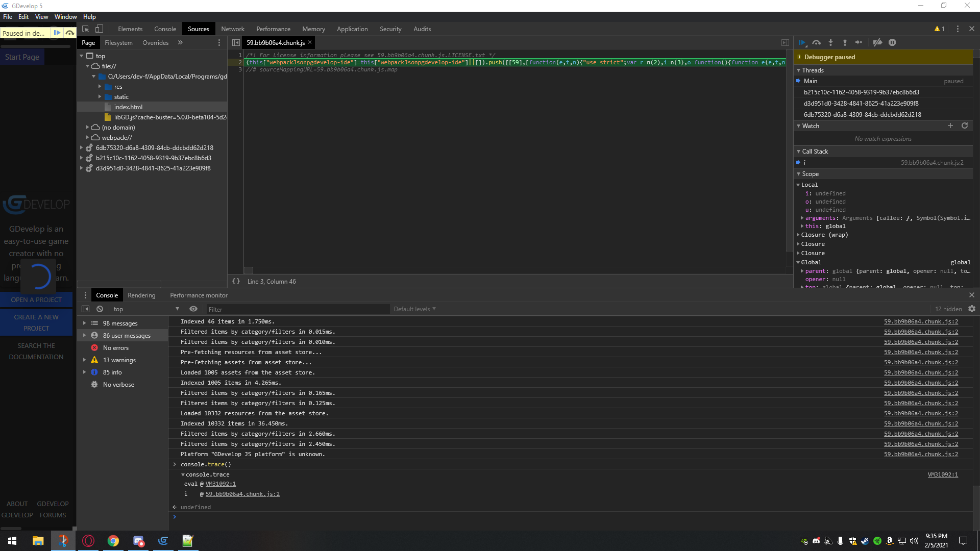Open the Performance monitor tab
980x551 pixels.
point(199,295)
